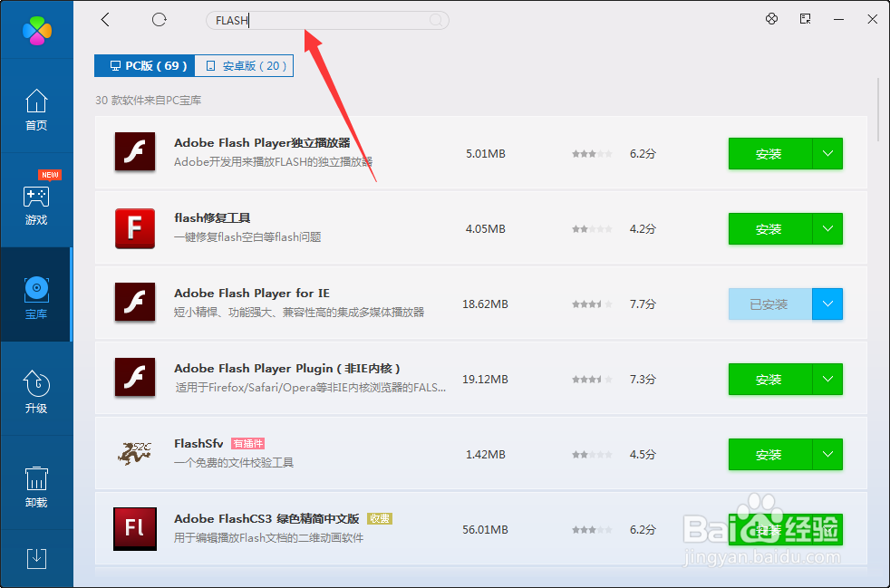The height and width of the screenshot is (588, 890).
Task: Click 4.2分 rating of flash修复工具
Action: [x=643, y=228]
